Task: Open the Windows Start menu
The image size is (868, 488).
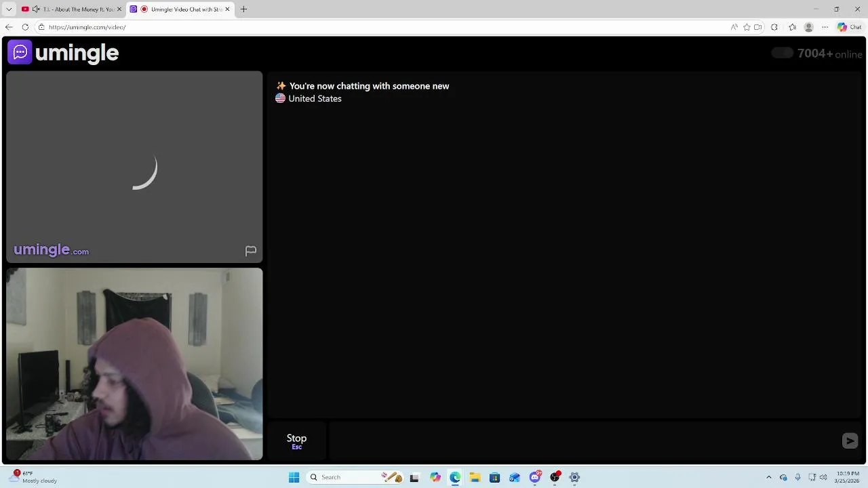Action: (294, 477)
